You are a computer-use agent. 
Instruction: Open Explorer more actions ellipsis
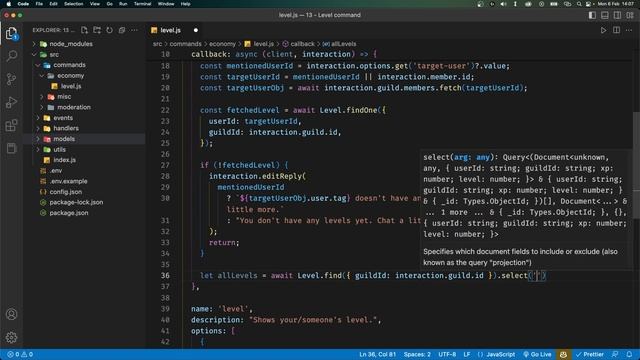pyautogui.click(x=134, y=30)
